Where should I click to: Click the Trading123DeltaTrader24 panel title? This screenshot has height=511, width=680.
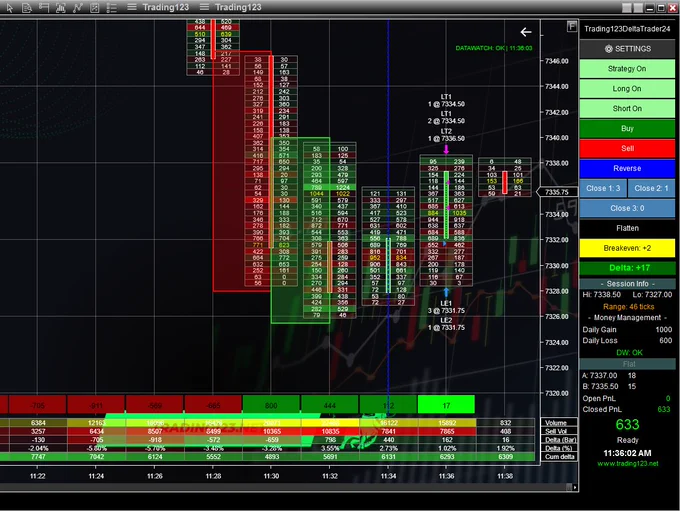627,29
